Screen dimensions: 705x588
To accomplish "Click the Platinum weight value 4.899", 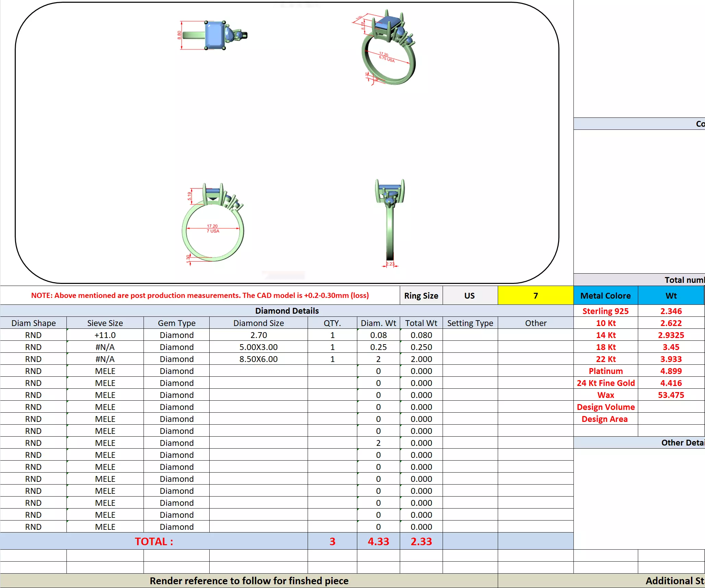I will [670, 371].
